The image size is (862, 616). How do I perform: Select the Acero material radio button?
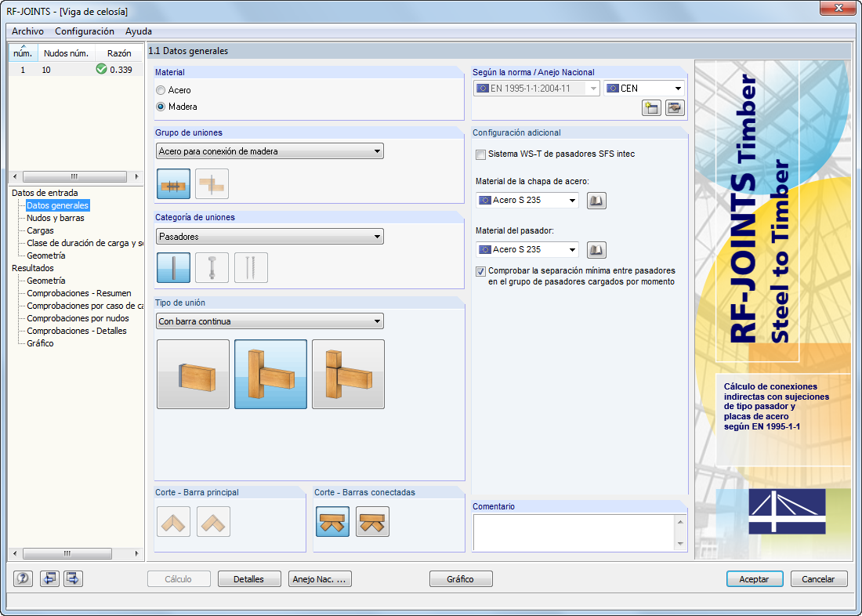click(x=161, y=90)
